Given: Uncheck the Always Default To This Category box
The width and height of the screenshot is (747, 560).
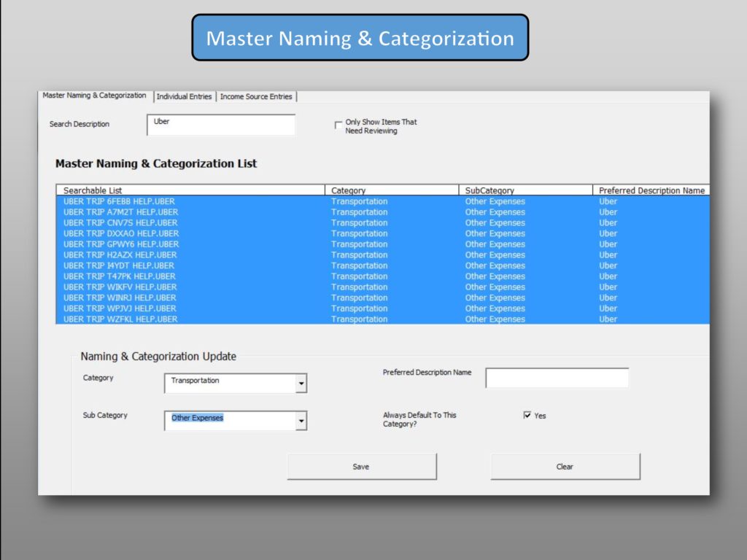Looking at the screenshot, I should [x=527, y=416].
